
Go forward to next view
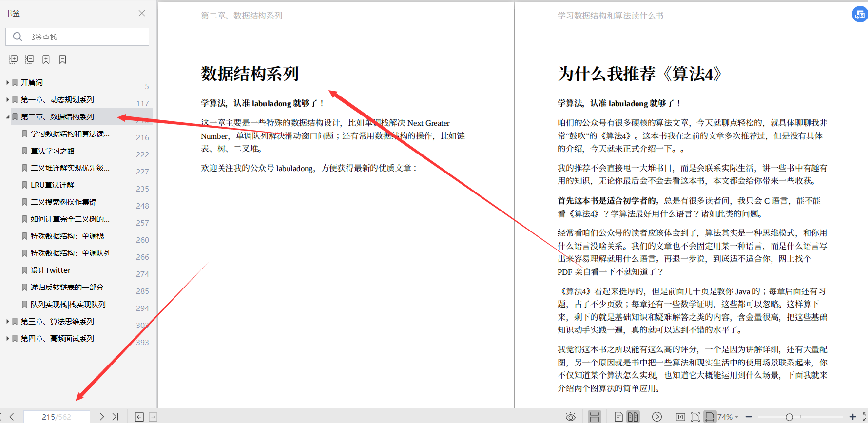coord(153,417)
